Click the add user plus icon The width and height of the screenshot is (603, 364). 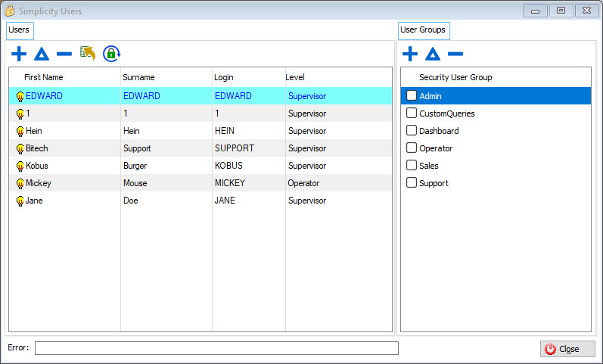[19, 54]
